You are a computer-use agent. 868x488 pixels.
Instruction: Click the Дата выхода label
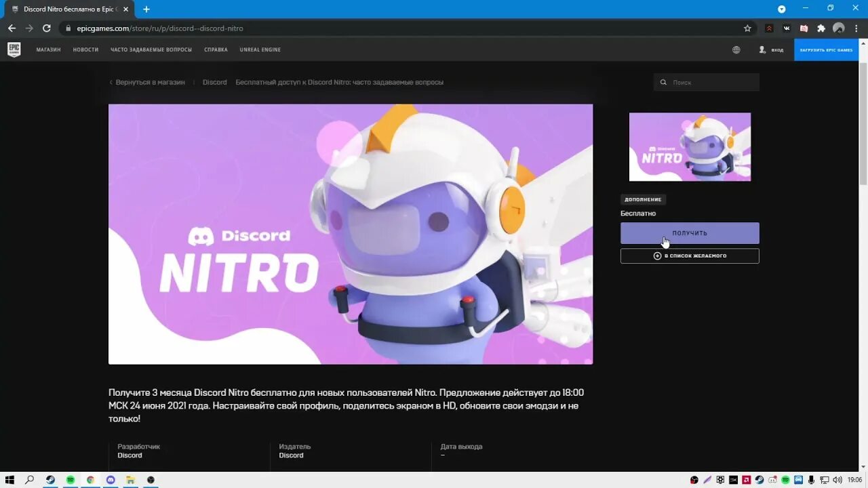[x=461, y=447]
